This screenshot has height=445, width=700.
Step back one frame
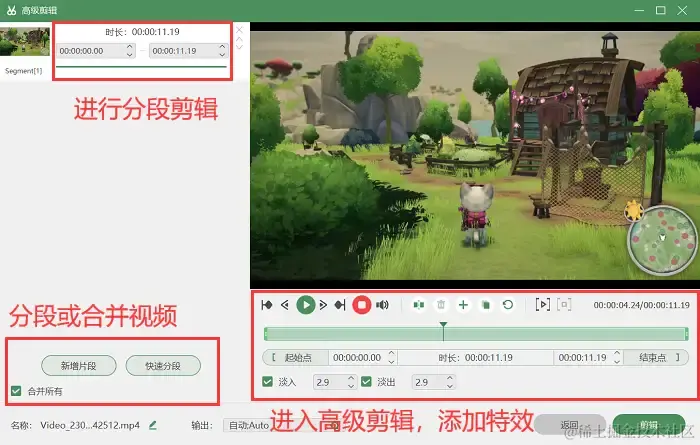tap(285, 305)
